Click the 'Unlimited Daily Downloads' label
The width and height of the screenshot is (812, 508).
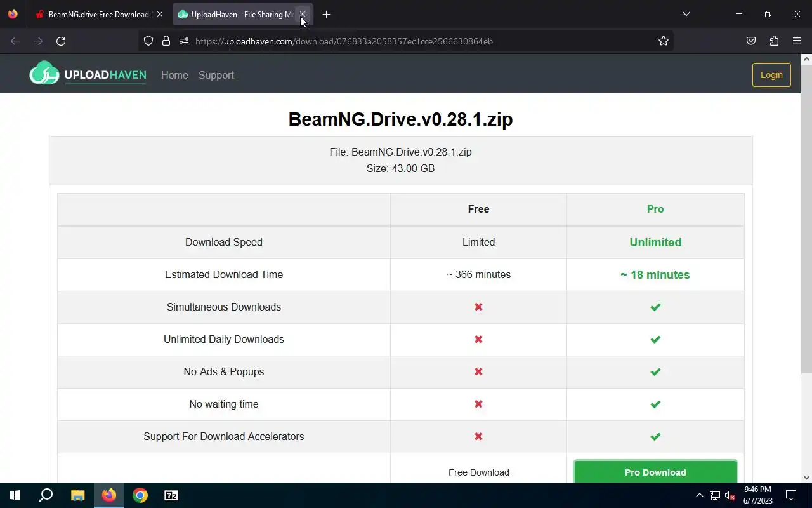click(x=224, y=339)
